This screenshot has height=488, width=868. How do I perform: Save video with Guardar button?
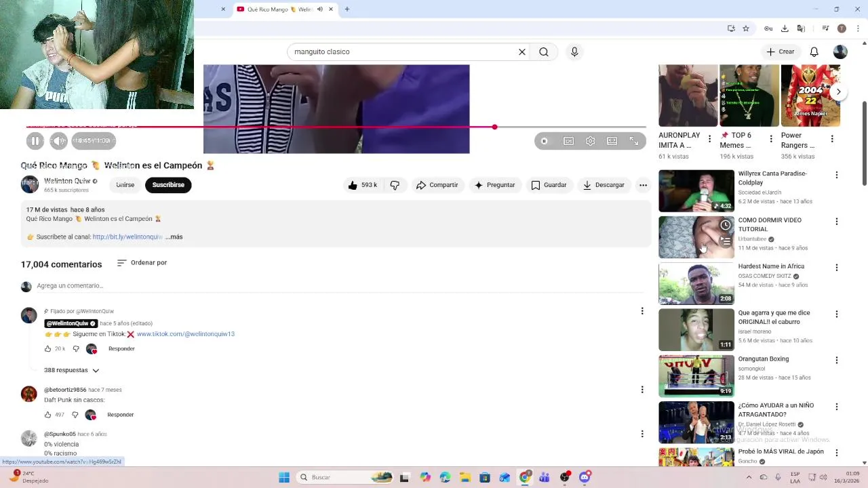(x=549, y=185)
